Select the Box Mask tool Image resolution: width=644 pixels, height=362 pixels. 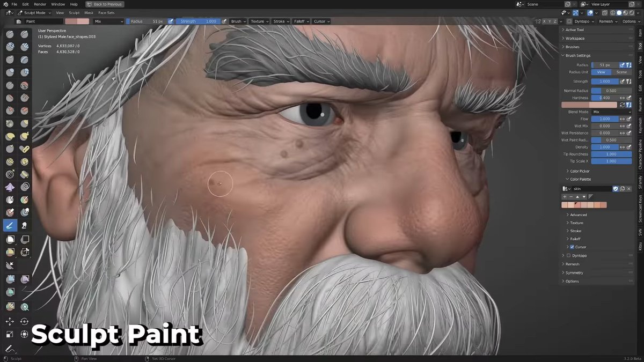pos(10,239)
